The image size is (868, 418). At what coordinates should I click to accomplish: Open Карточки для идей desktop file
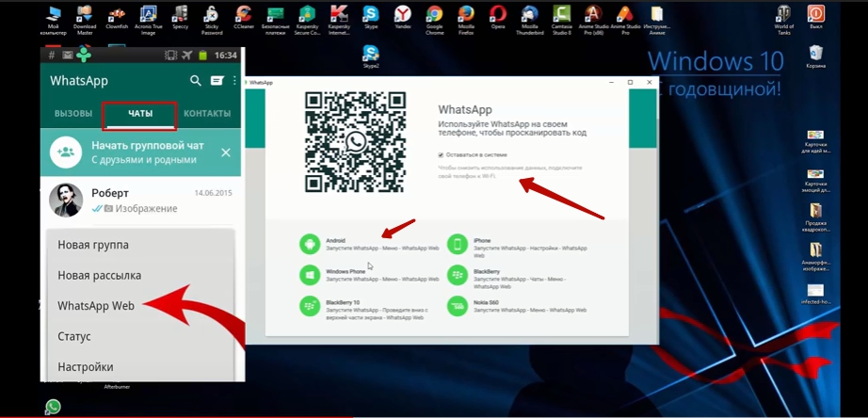[x=815, y=142]
